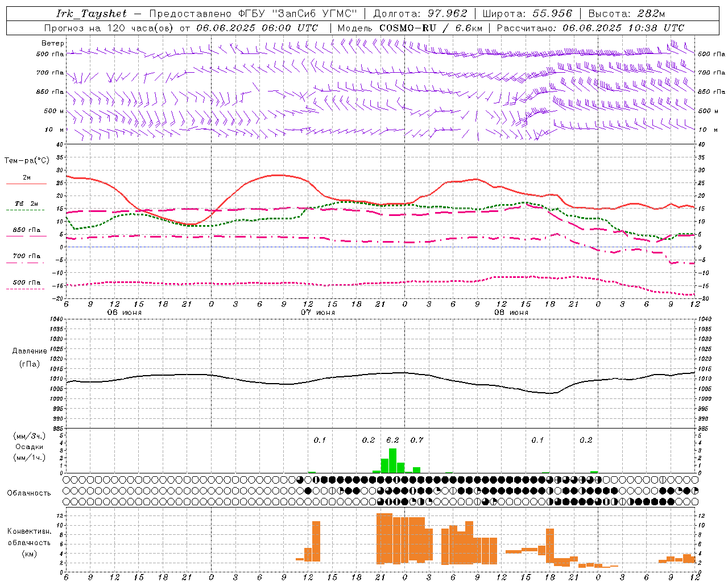Viewport: 728px width, 582px height.
Task: Click the (гПа) unit label under Давление
Action: [30, 364]
